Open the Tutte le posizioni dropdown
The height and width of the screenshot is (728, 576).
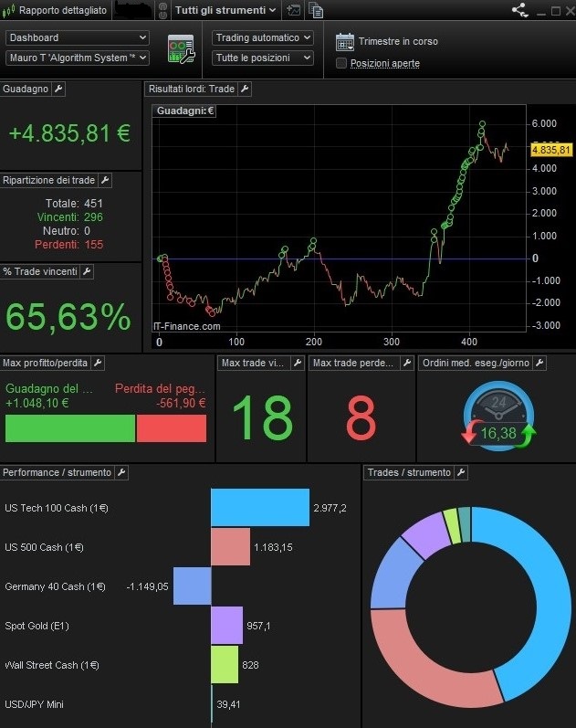[263, 58]
